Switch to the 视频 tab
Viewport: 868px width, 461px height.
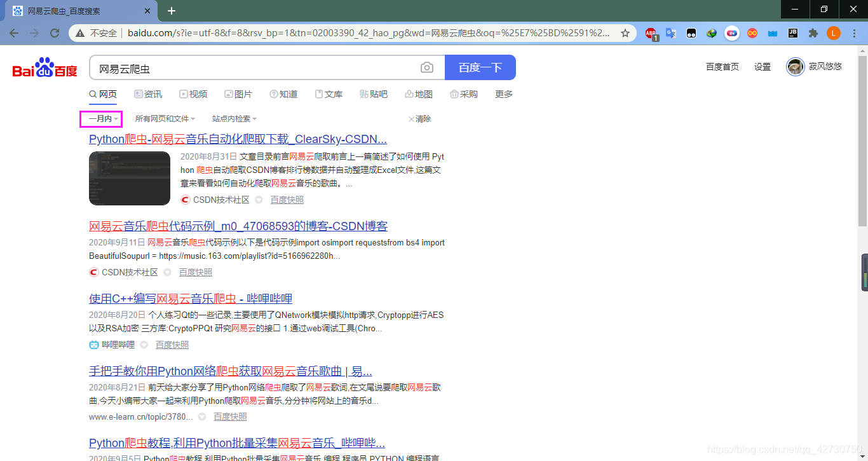(x=193, y=94)
